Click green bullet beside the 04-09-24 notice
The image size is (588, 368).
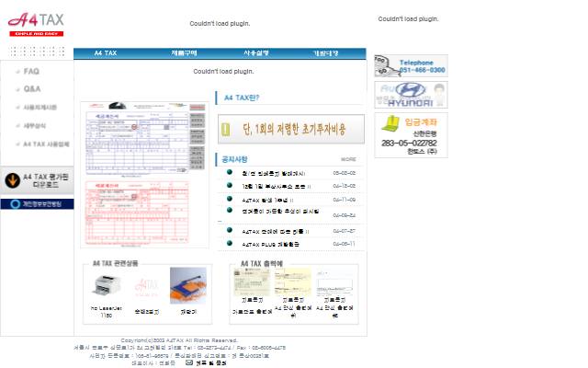click(x=230, y=211)
